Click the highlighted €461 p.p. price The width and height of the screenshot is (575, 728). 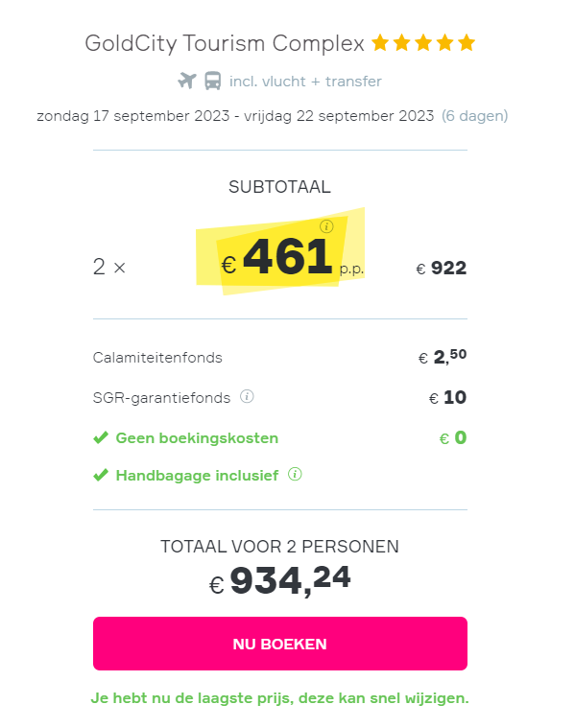coord(292,256)
